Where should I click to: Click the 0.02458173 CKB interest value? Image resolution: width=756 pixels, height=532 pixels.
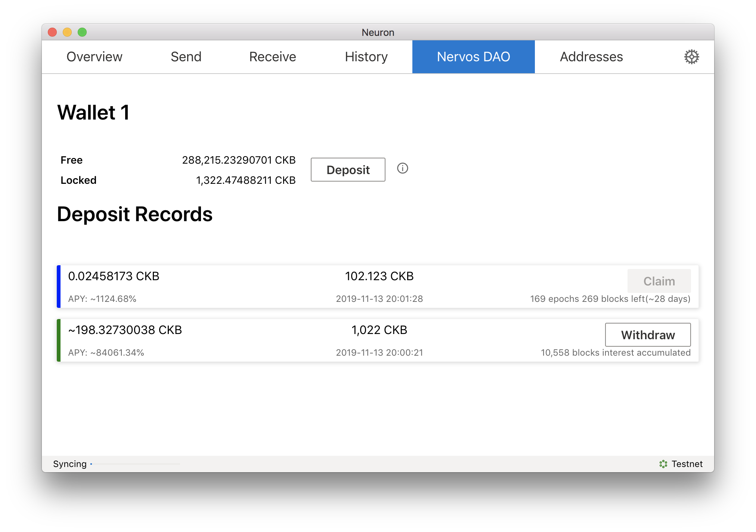[114, 276]
